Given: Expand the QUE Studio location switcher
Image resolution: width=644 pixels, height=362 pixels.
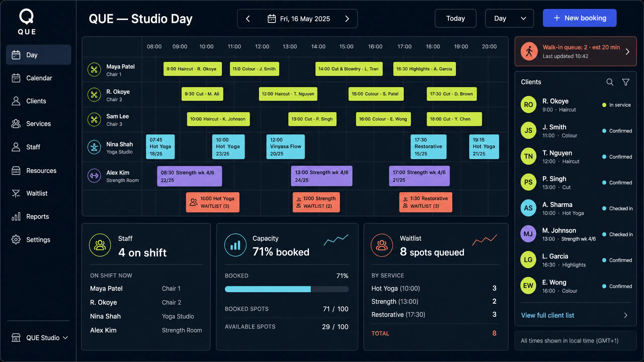Looking at the screenshot, I should coord(65,338).
